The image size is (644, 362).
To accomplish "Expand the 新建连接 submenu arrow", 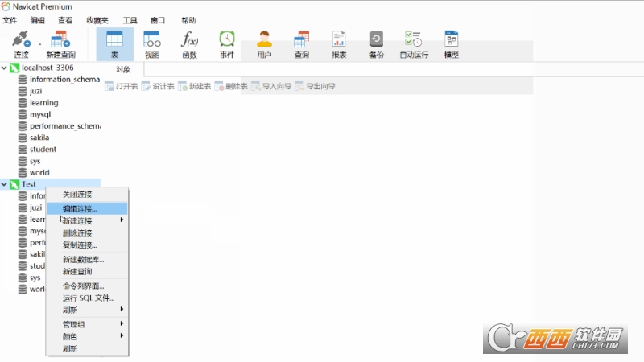I will 122,220.
